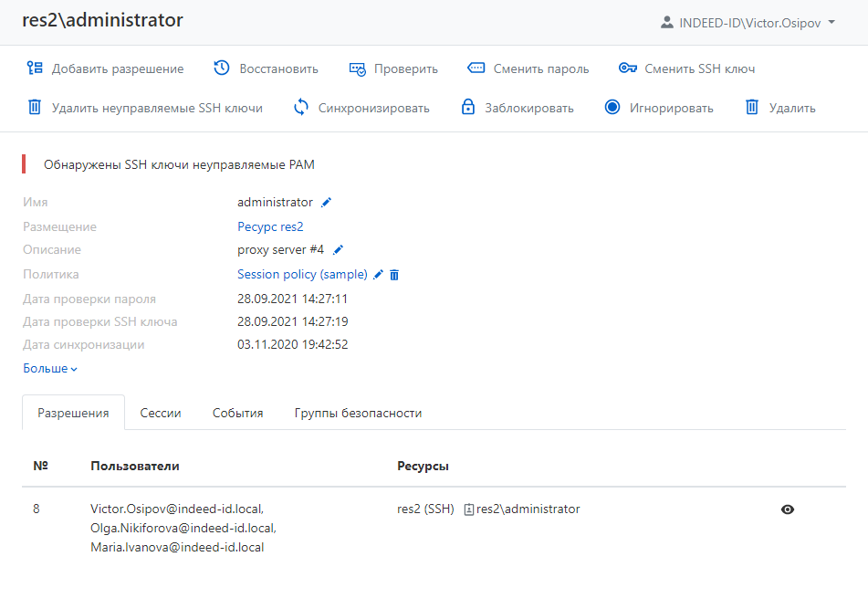Click the Проверить check icon
The width and height of the screenshot is (868, 609).
pos(357,68)
